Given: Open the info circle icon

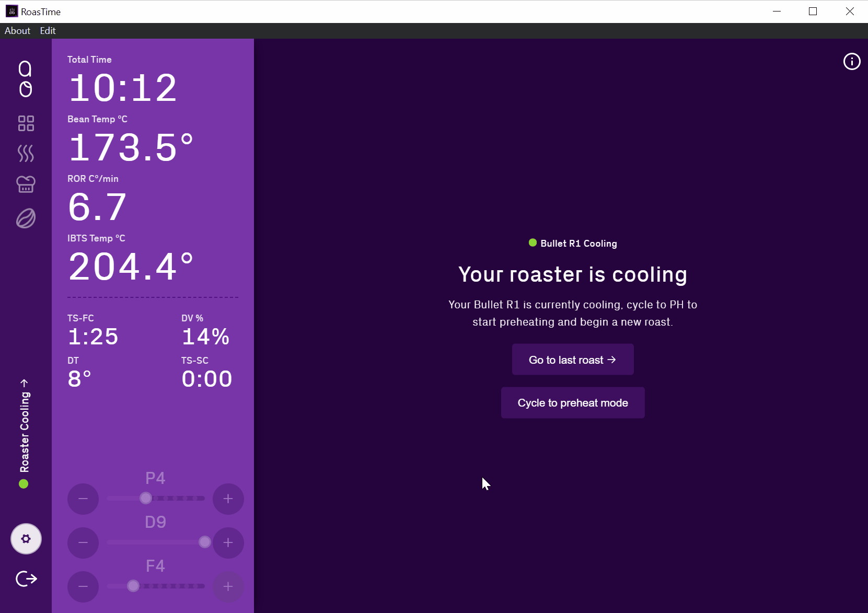Looking at the screenshot, I should (851, 62).
